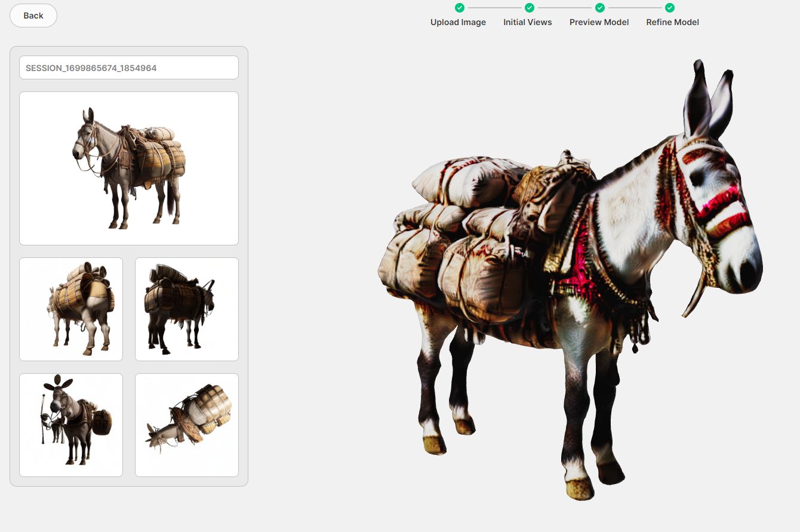Viewport: 800px width, 532px height.
Task: Switch to the Initial Views step
Action: point(527,22)
